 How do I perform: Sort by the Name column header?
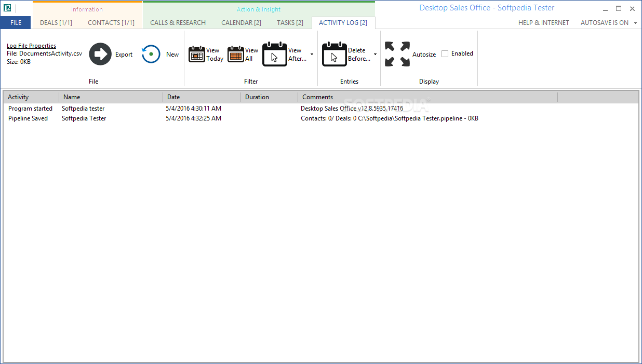[111, 97]
